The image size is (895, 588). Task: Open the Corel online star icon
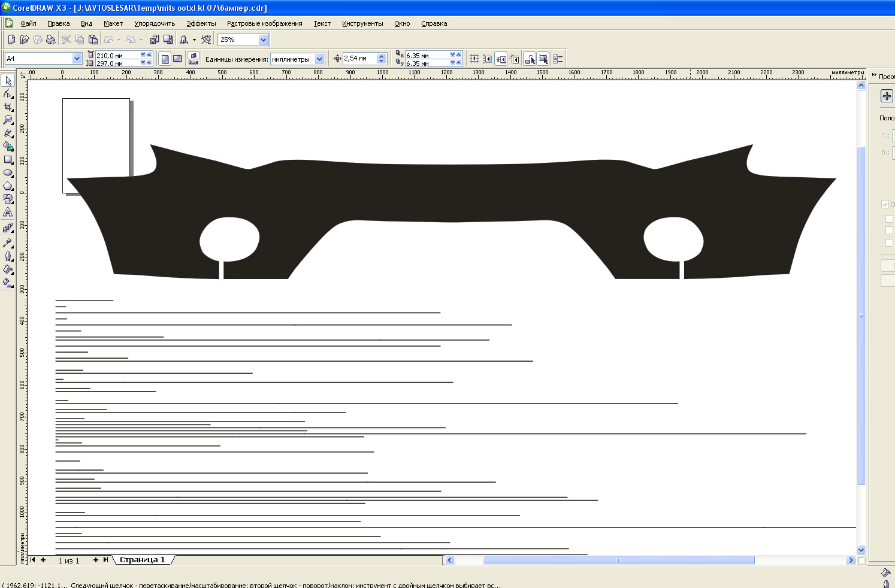pyautogui.click(x=206, y=40)
